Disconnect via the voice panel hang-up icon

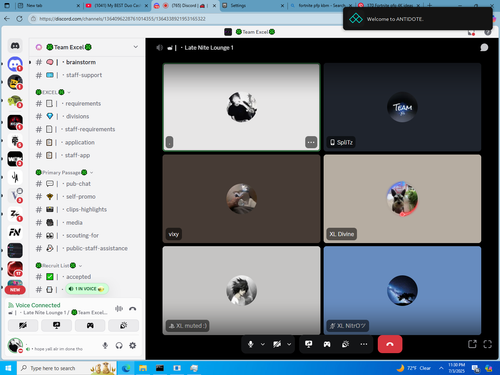(132, 309)
